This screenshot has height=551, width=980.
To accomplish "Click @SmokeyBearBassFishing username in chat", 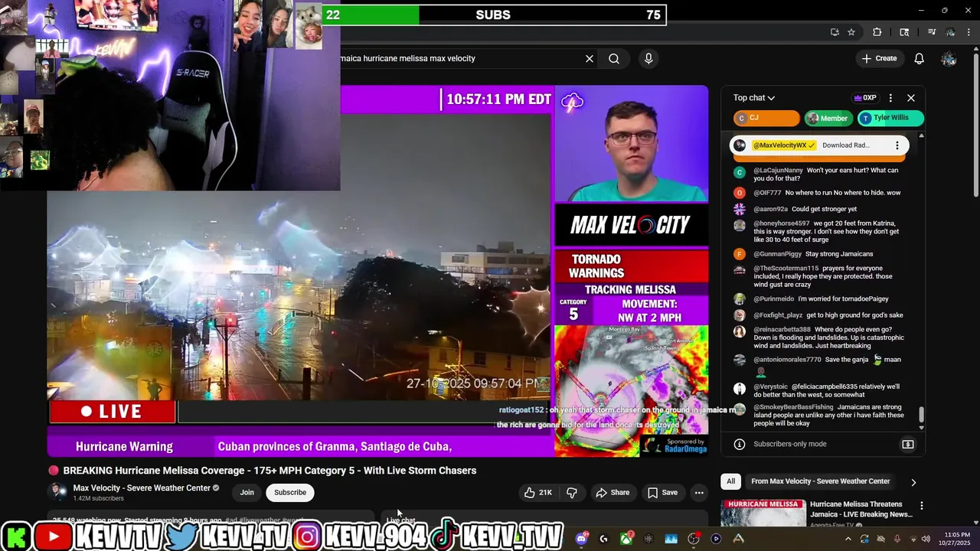I will [x=793, y=407].
